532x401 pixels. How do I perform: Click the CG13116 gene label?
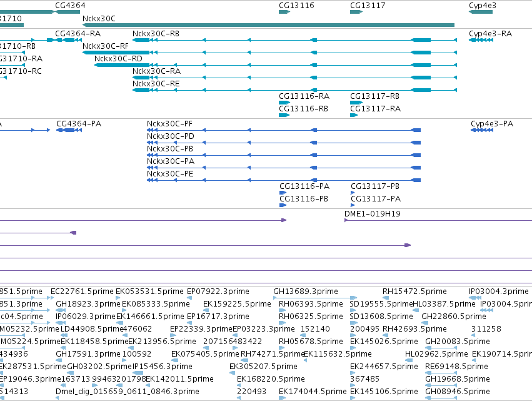pos(296,6)
